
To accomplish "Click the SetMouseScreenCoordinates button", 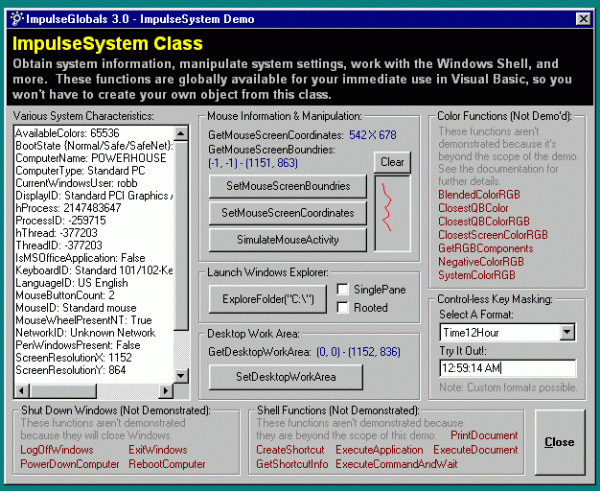I will coord(288,213).
